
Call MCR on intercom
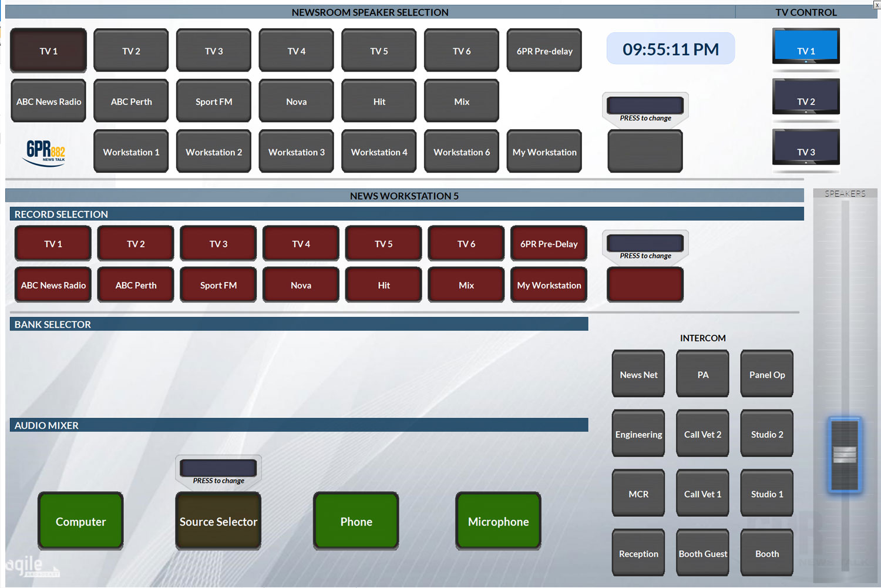[638, 494]
